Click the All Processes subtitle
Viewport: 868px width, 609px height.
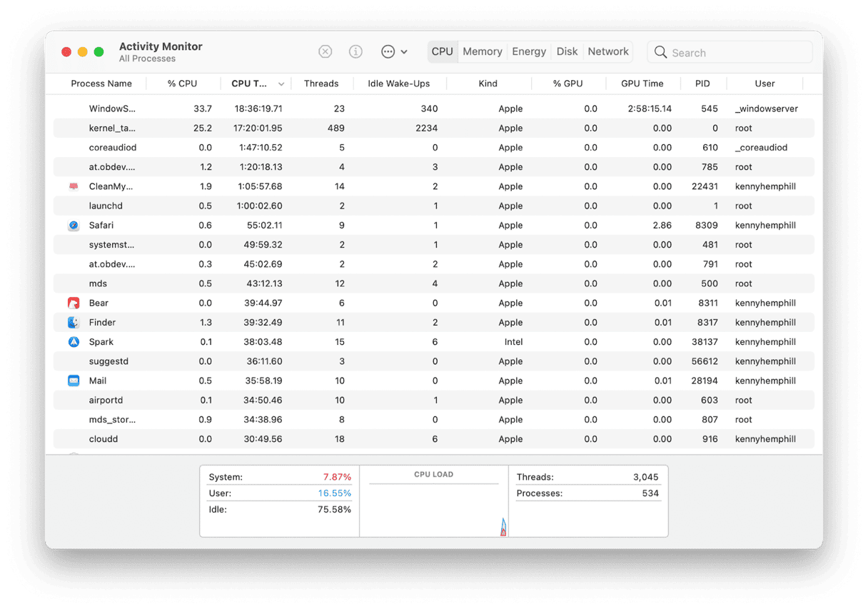[147, 59]
